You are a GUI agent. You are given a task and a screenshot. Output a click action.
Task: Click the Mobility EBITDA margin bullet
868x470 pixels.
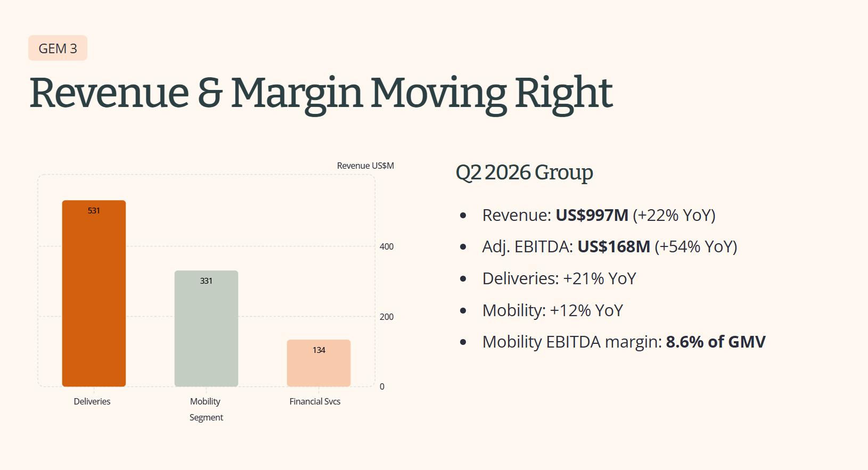pos(624,342)
